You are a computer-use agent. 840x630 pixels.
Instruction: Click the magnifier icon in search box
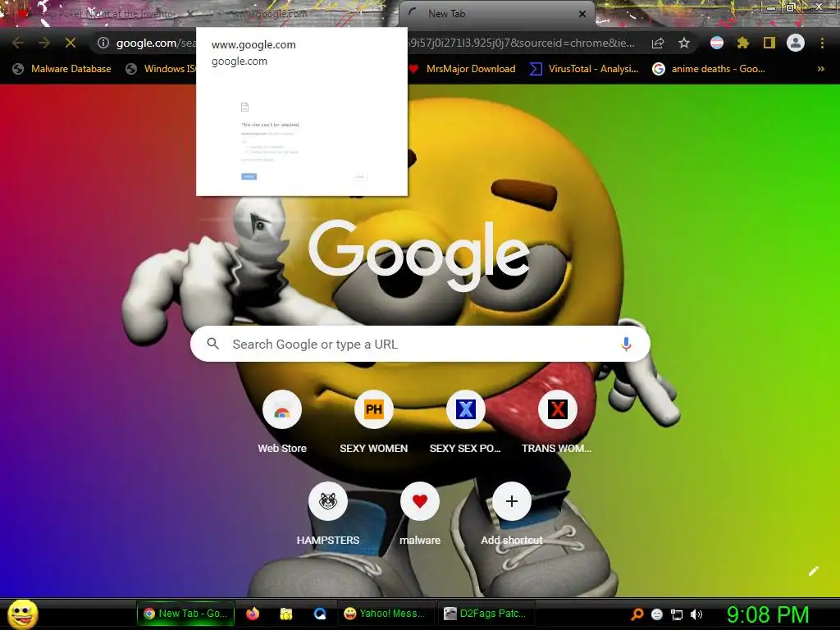pos(212,344)
